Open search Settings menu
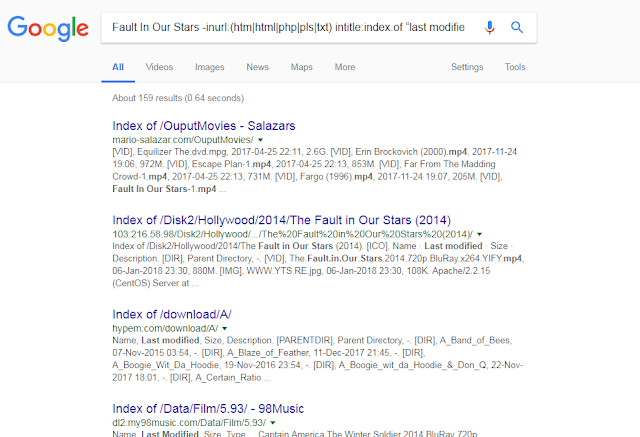This screenshot has height=437, width=640. pos(467,67)
